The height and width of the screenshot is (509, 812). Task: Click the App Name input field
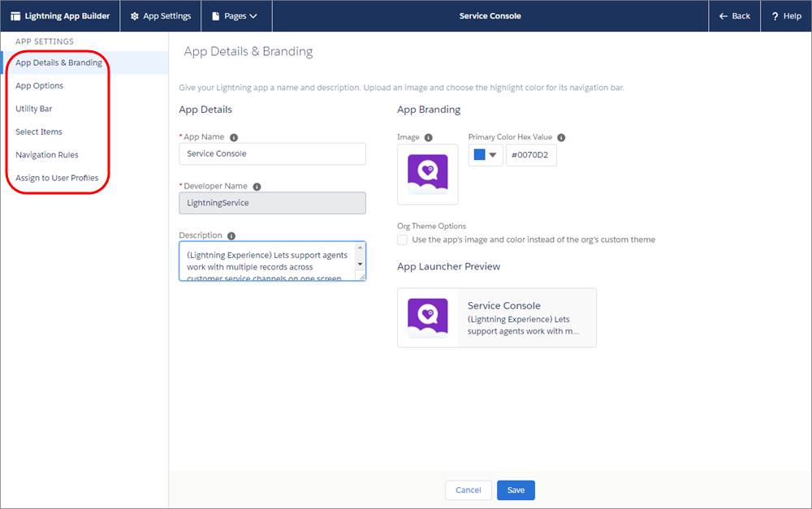[272, 153]
